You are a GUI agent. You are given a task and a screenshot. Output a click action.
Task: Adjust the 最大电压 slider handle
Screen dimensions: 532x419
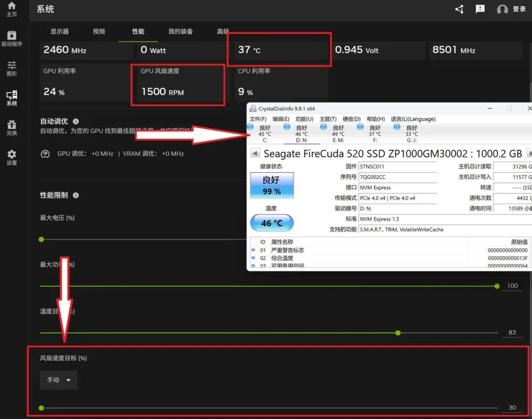click(42, 239)
